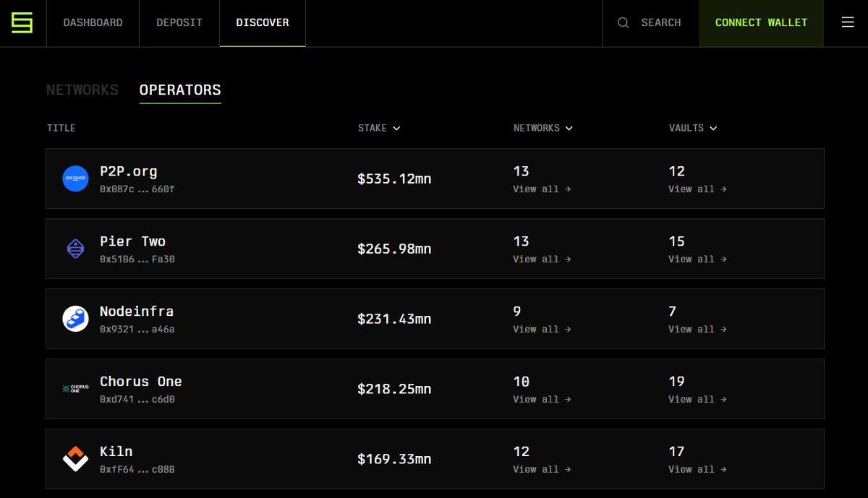Open the Dashboard tab

(93, 22)
